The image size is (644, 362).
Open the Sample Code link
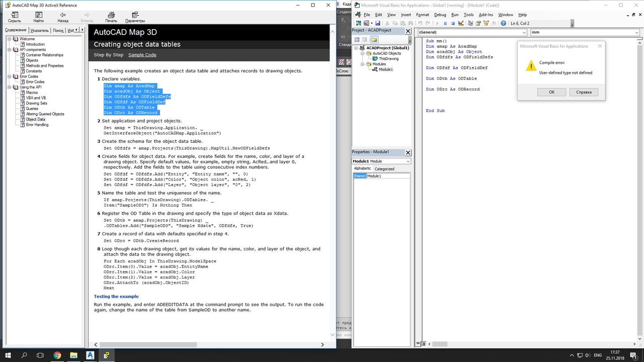pyautogui.click(x=142, y=55)
